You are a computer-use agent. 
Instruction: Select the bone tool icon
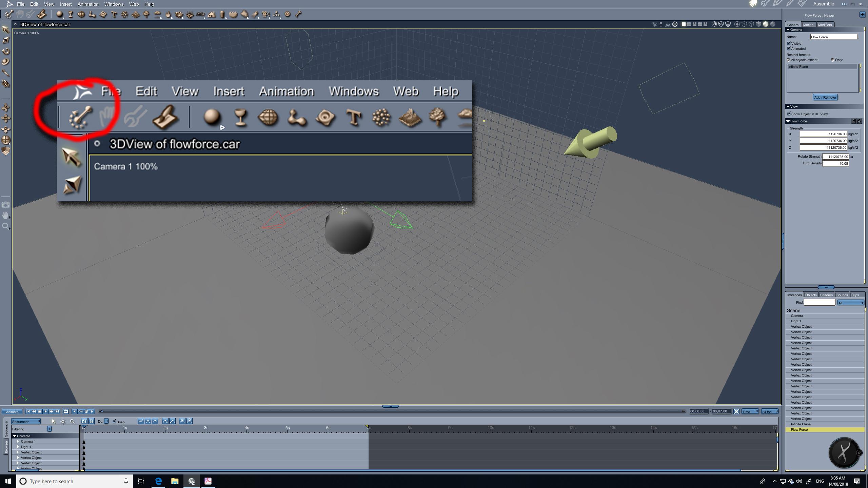[x=298, y=14]
